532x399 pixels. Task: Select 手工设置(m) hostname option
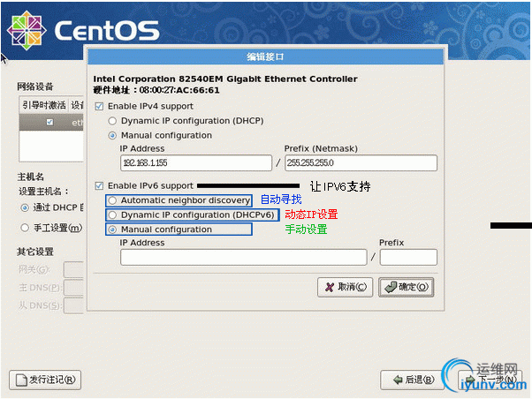[x=25, y=228]
